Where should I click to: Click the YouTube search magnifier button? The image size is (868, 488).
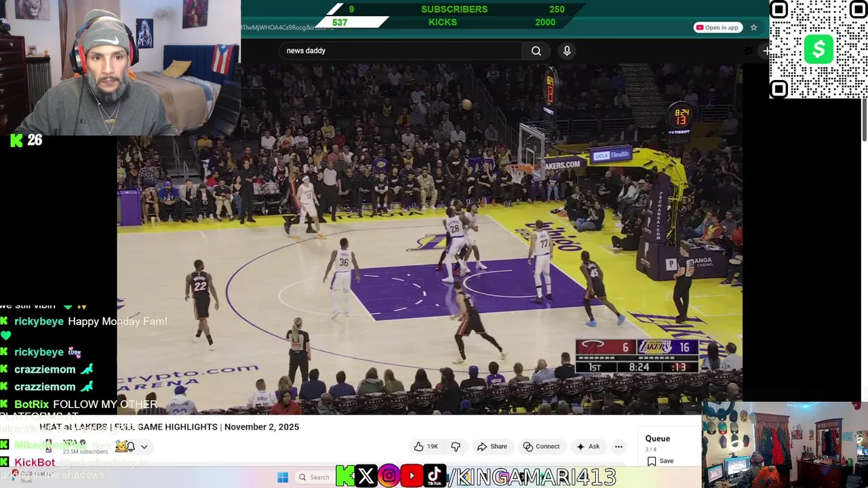[x=536, y=51]
